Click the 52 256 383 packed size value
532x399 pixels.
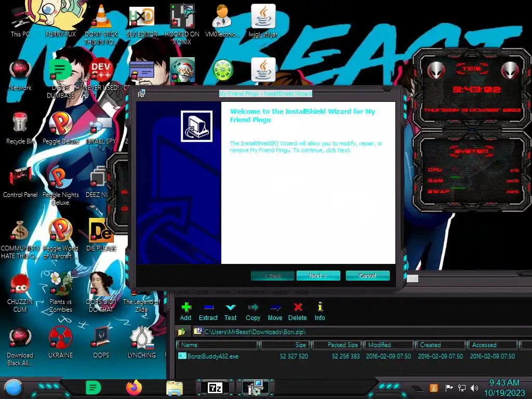click(345, 356)
